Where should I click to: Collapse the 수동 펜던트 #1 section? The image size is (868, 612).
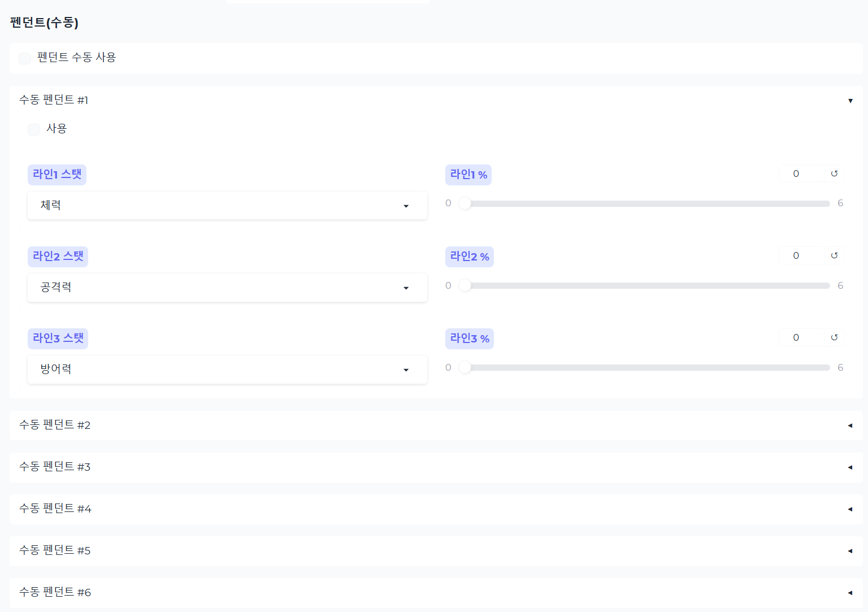(x=850, y=101)
